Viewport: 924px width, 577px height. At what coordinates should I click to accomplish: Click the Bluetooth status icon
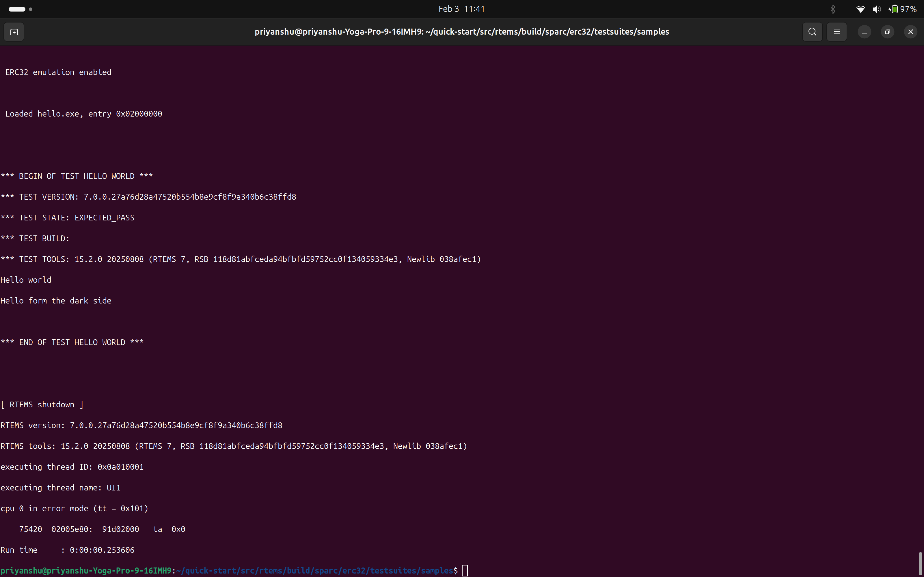[x=833, y=9]
